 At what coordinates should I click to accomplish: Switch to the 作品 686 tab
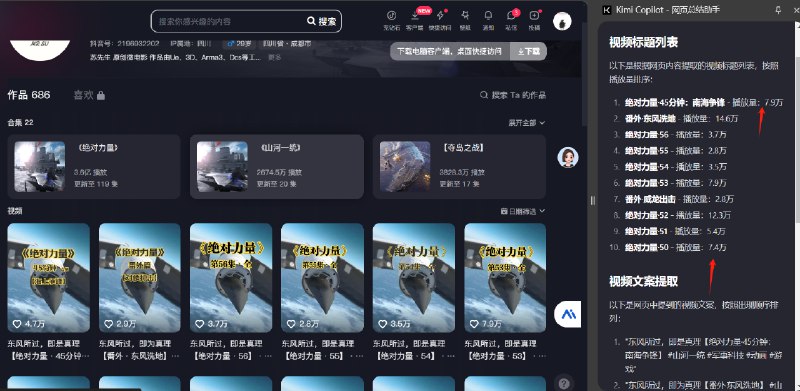coord(29,95)
